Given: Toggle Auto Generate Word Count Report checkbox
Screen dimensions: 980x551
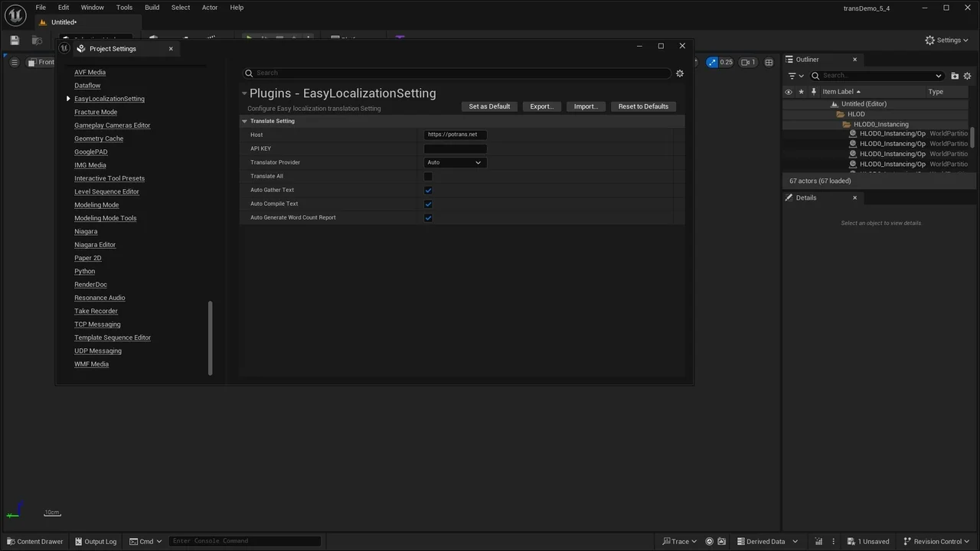Looking at the screenshot, I should point(428,218).
